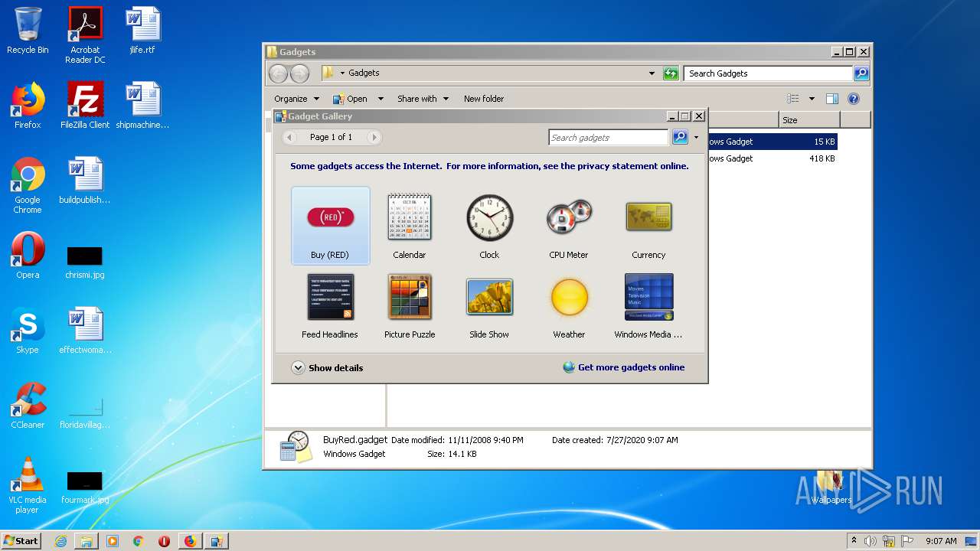Create a New folder
This screenshot has width=980, height=551.
click(484, 99)
